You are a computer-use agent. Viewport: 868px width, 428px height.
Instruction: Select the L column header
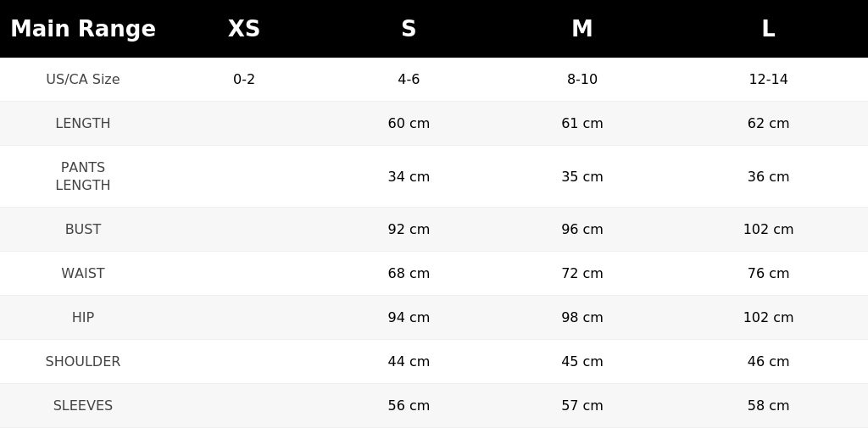[768, 29]
